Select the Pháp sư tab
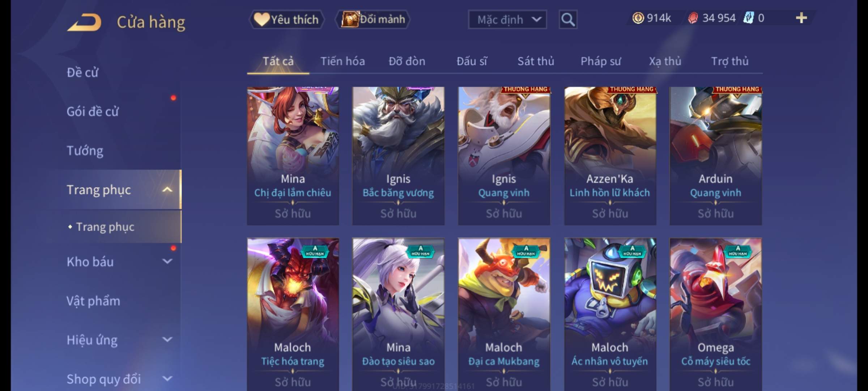The width and height of the screenshot is (868, 391). click(x=601, y=61)
